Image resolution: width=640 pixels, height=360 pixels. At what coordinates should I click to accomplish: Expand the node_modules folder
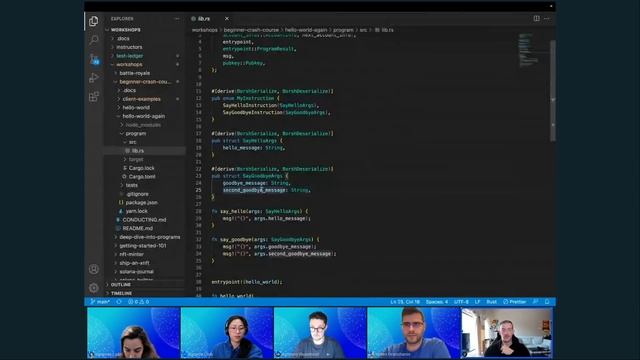[144, 125]
